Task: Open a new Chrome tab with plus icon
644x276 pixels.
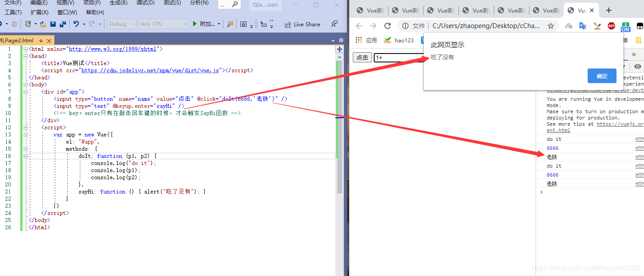Action: 609,10
